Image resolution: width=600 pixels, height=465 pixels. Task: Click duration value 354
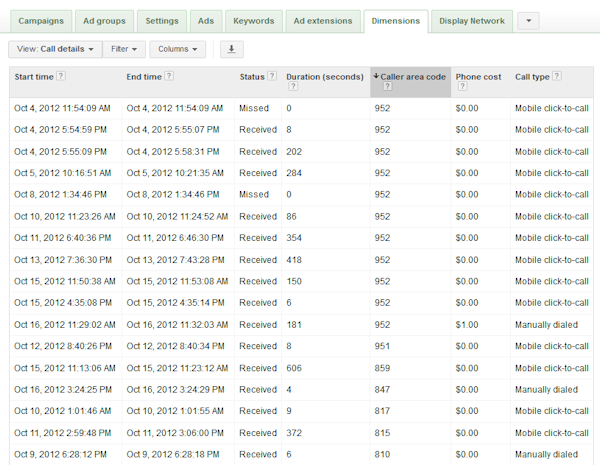tap(294, 238)
